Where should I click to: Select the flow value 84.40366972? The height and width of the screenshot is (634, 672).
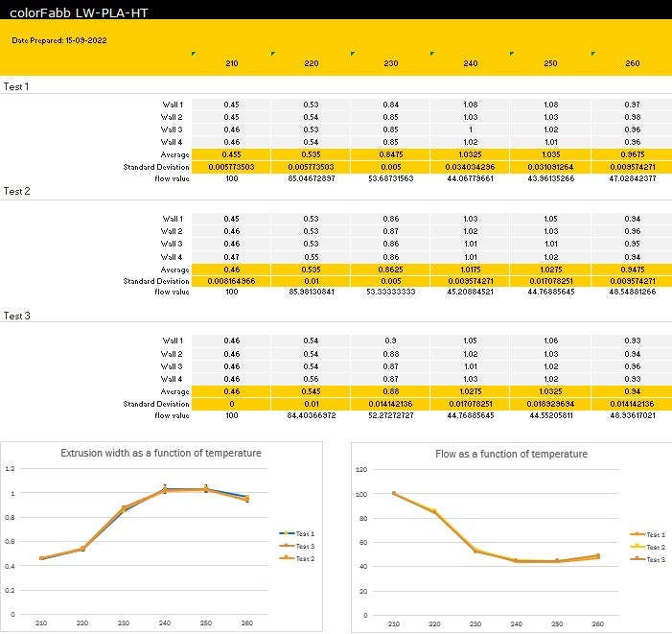(312, 415)
